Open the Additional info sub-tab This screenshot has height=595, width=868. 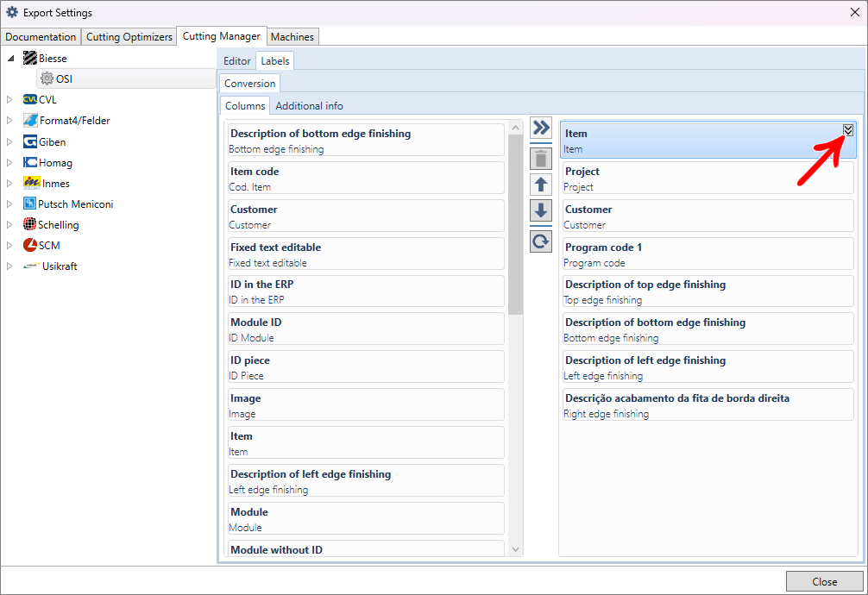[309, 106]
